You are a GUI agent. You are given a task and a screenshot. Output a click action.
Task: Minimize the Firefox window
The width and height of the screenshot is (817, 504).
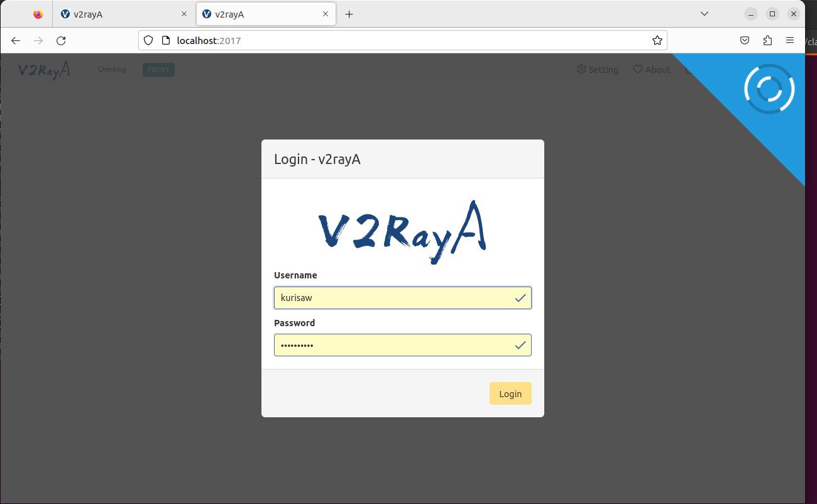pyautogui.click(x=751, y=14)
